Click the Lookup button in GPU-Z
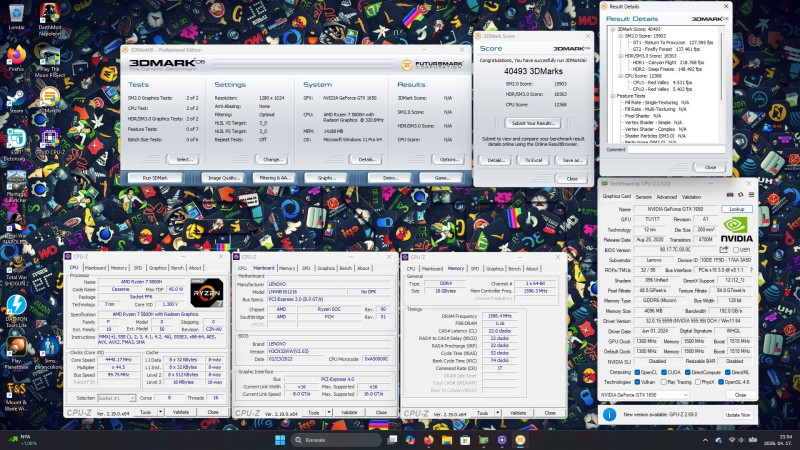 click(737, 209)
